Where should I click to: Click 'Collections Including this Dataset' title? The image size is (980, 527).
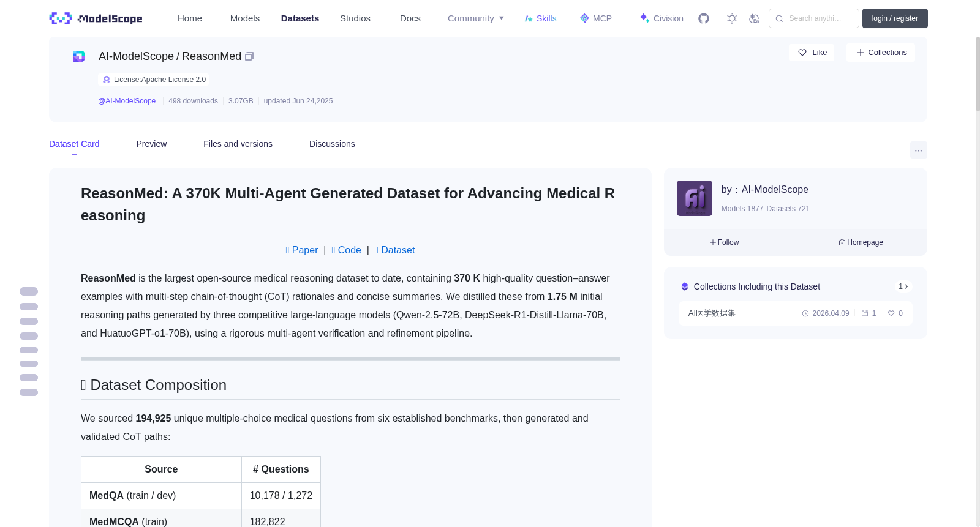pyautogui.click(x=757, y=286)
